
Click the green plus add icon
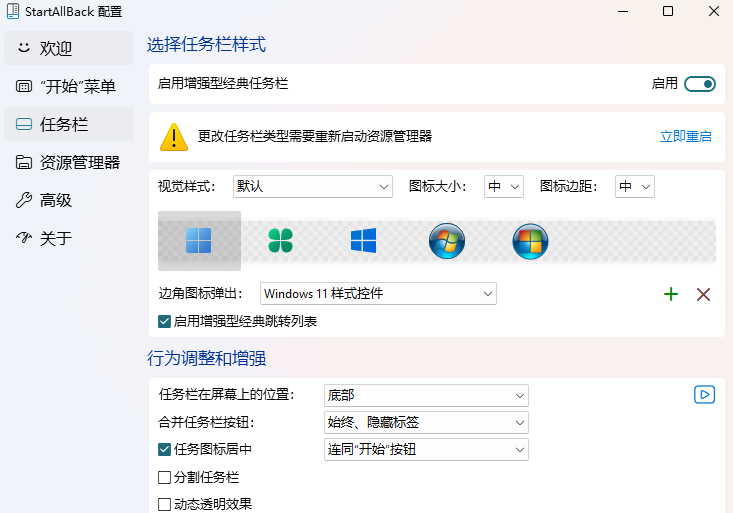[671, 294]
